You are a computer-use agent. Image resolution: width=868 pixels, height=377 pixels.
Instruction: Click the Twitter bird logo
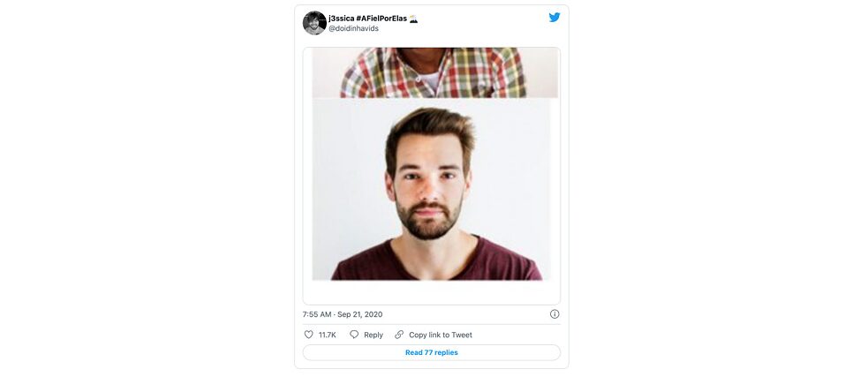(x=555, y=18)
